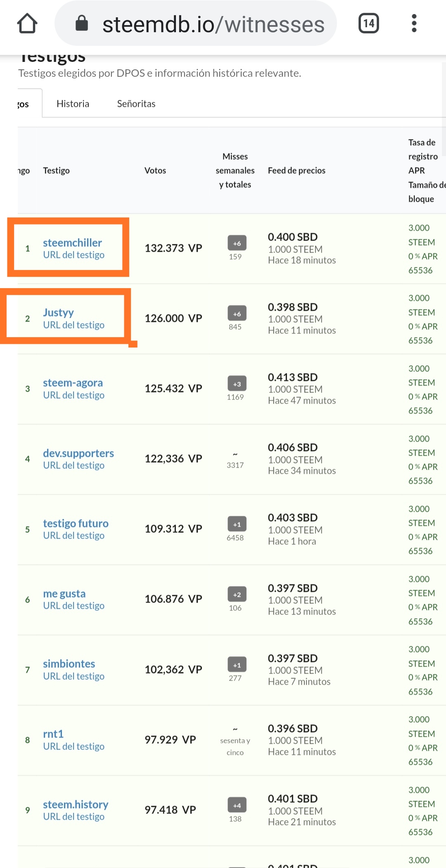Screen dimensions: 446x868
Task: Click URL del testigo under Justyy
Action: pos(74,325)
